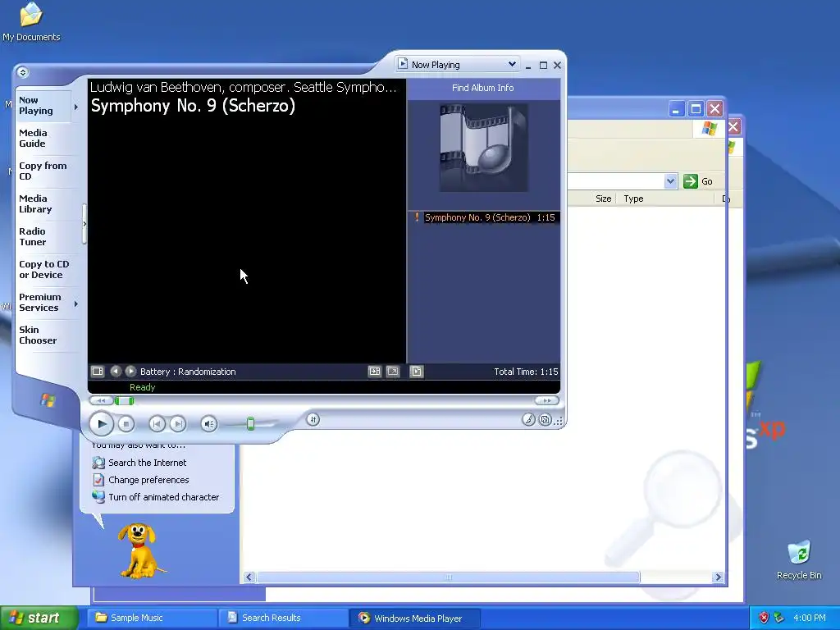Click the horizontal scrollbar thumb in Search Results
The height and width of the screenshot is (630, 840).
[x=449, y=577]
